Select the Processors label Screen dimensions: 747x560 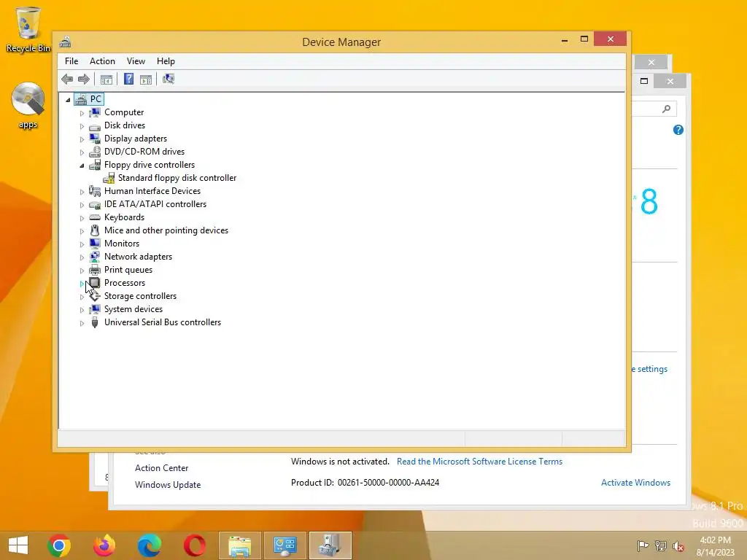tap(125, 283)
